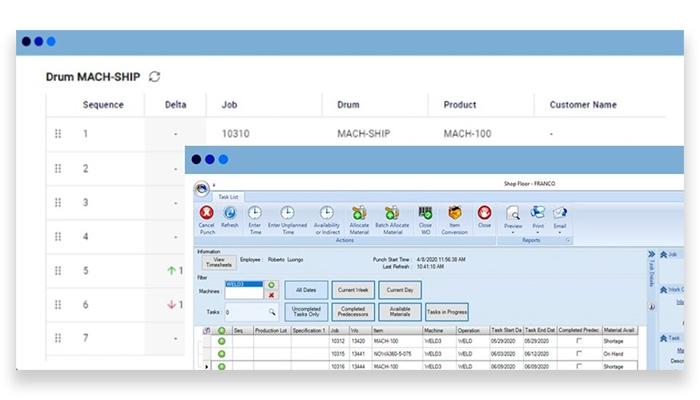
Task: Click the green start icon for job 10316
Action: [x=221, y=366]
